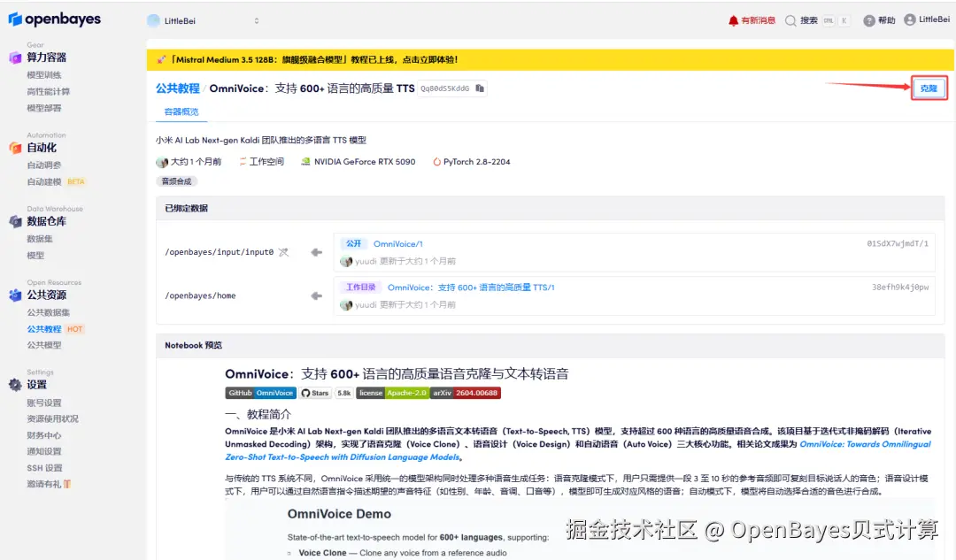Open 公共模型 in the sidebar

(44, 345)
